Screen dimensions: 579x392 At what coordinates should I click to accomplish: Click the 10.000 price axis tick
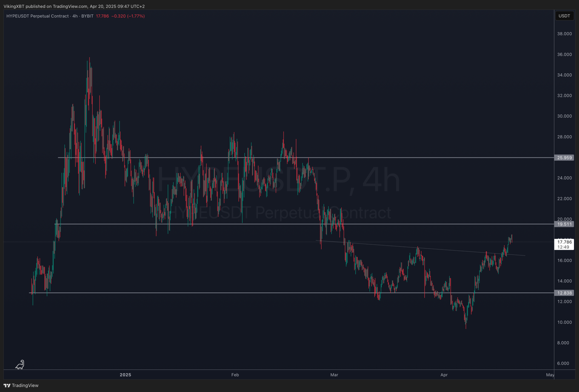click(565, 322)
